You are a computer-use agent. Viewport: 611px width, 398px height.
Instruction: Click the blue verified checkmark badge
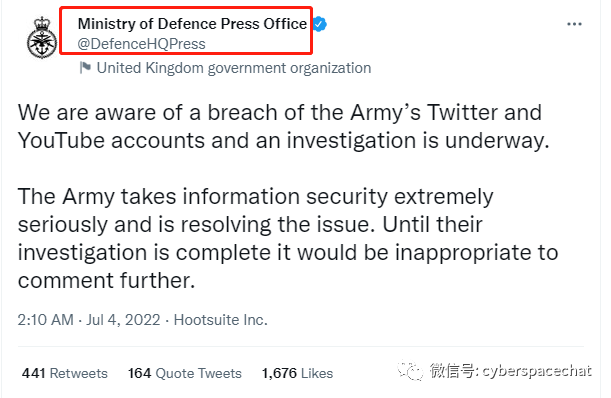click(x=320, y=24)
